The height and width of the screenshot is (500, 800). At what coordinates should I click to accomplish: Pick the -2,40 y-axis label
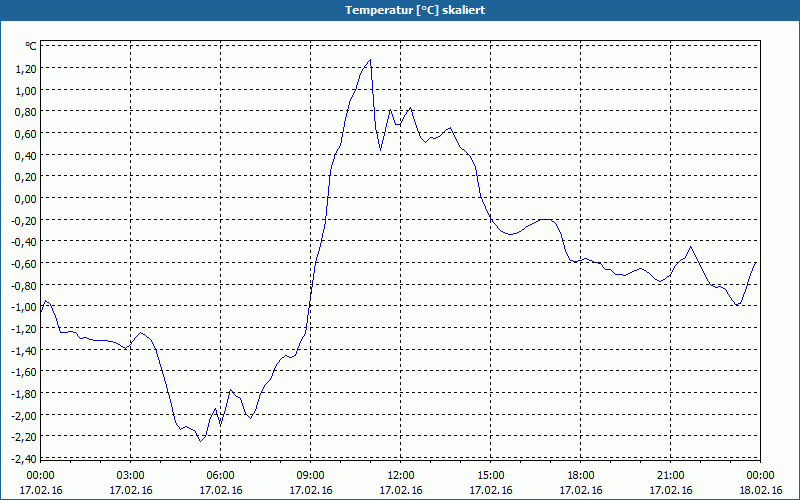pyautogui.click(x=24, y=459)
